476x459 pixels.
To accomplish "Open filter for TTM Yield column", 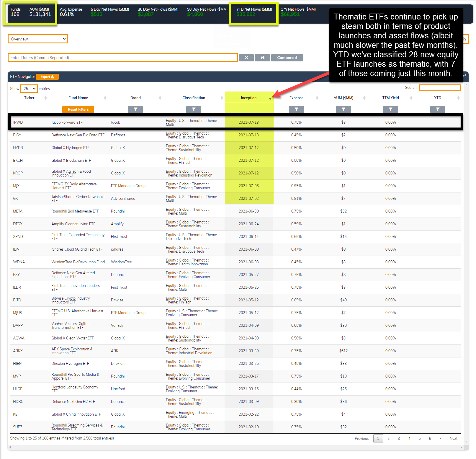I will 390,110.
